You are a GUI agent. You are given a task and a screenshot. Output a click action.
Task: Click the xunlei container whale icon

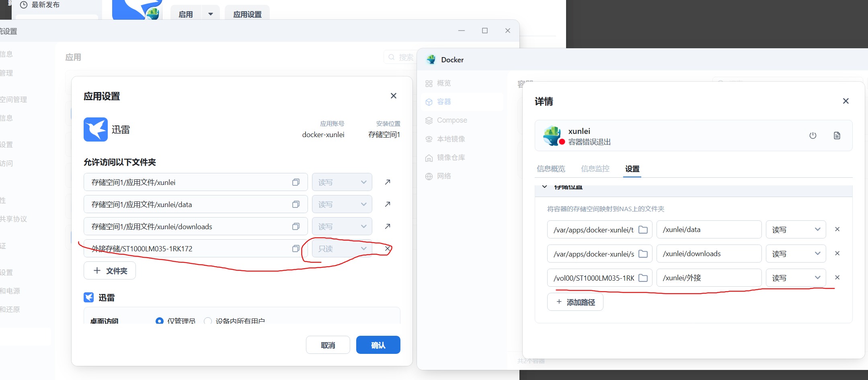click(x=553, y=136)
